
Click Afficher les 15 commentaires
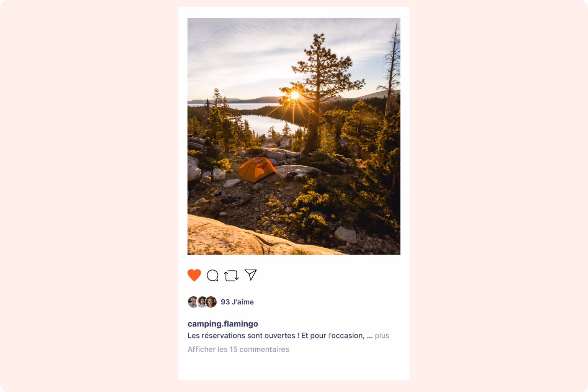(x=238, y=350)
